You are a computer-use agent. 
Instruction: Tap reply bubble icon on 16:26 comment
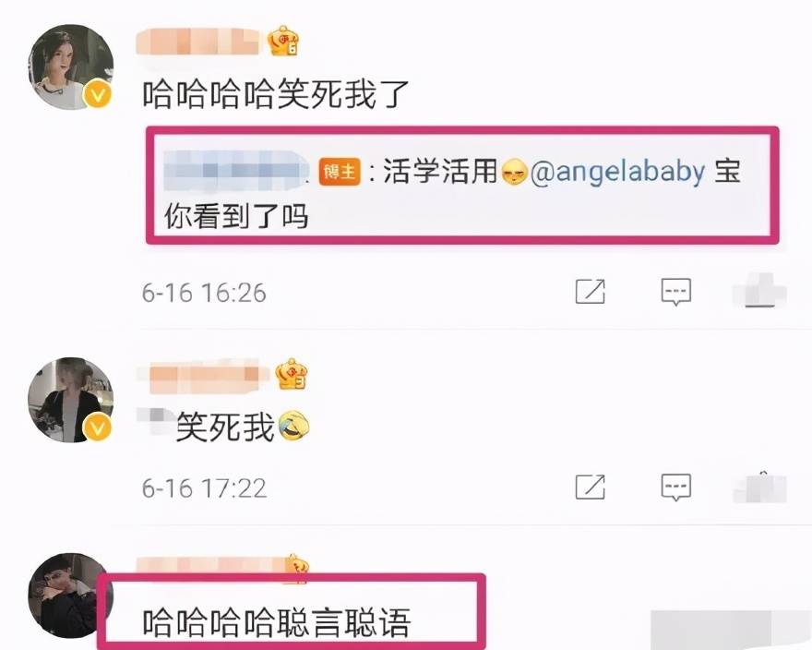675,292
